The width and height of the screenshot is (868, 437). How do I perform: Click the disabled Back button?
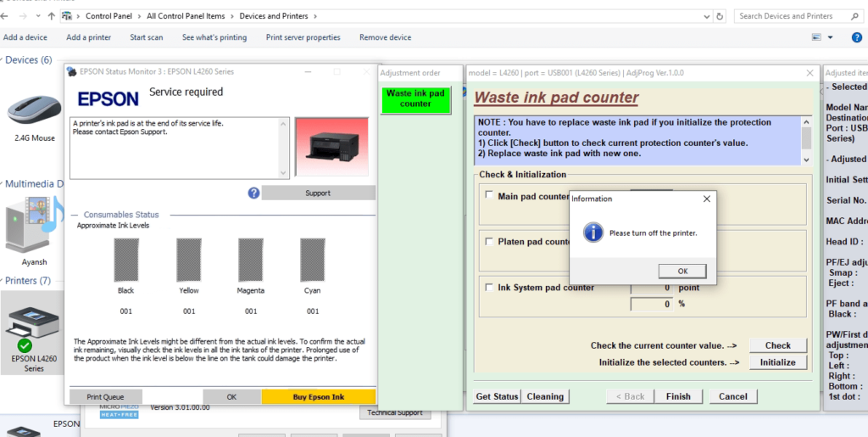[630, 396]
